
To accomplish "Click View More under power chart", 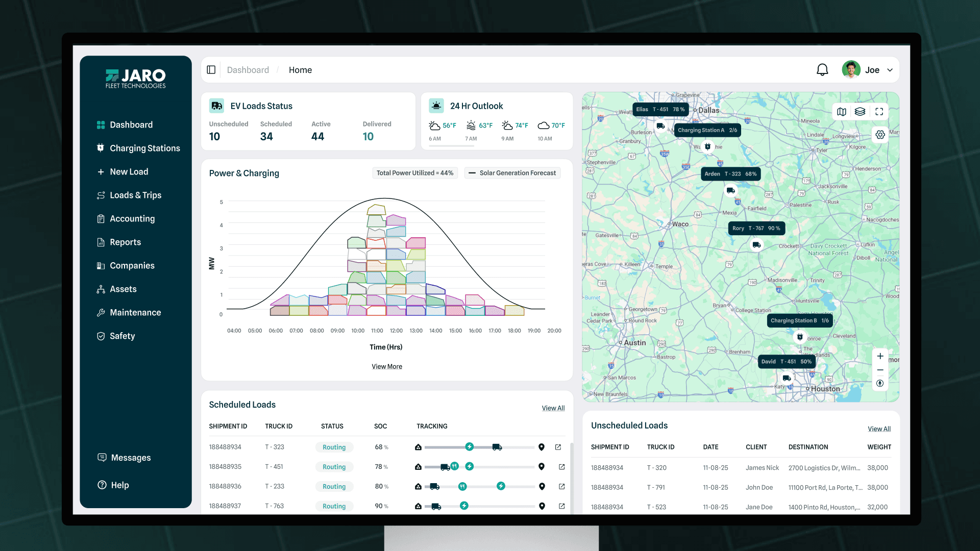I will click(386, 366).
